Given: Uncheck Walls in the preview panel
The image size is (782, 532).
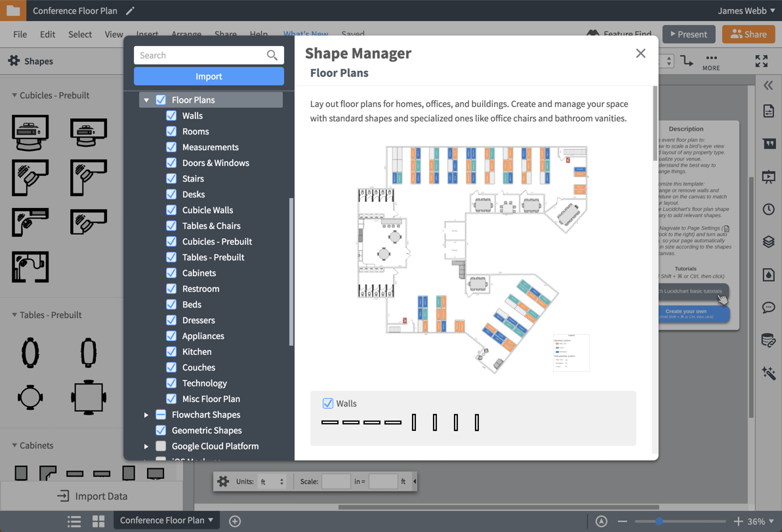Looking at the screenshot, I should click(x=327, y=403).
